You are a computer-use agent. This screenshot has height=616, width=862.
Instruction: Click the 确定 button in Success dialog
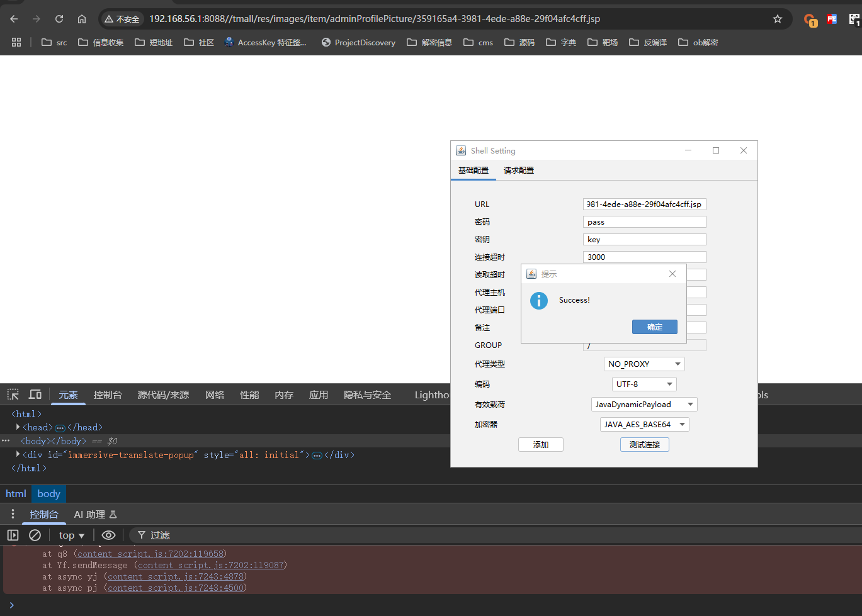[x=655, y=327]
